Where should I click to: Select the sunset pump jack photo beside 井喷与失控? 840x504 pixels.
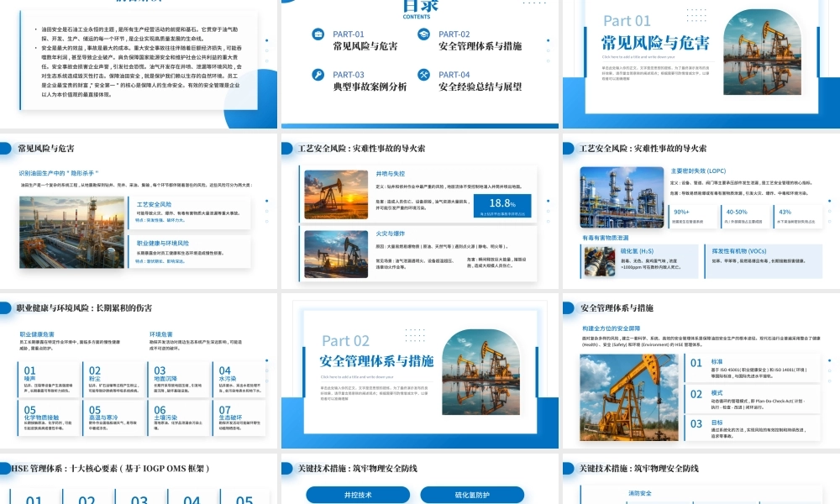coord(336,194)
